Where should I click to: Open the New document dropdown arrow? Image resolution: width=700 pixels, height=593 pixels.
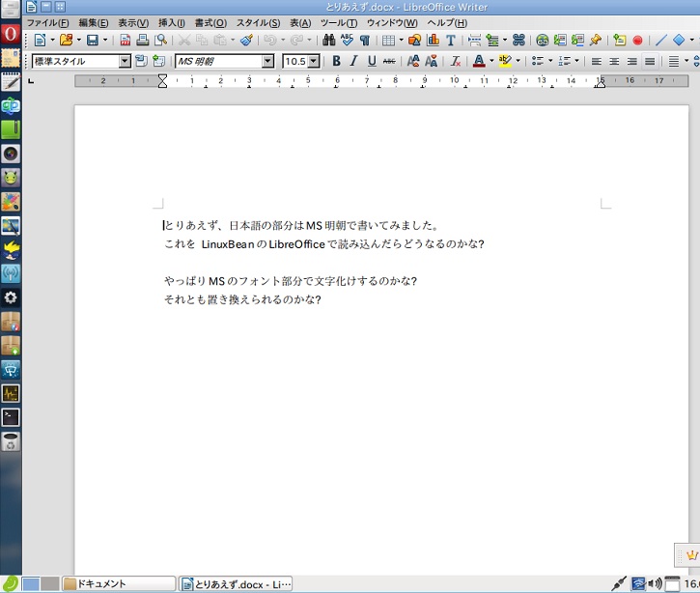[52, 41]
